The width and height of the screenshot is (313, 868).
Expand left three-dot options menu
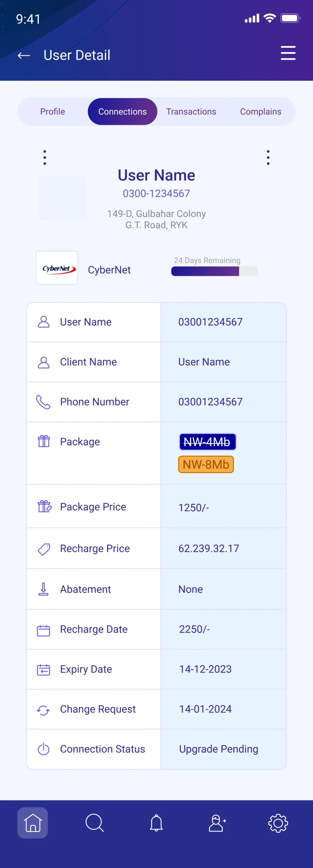(45, 158)
